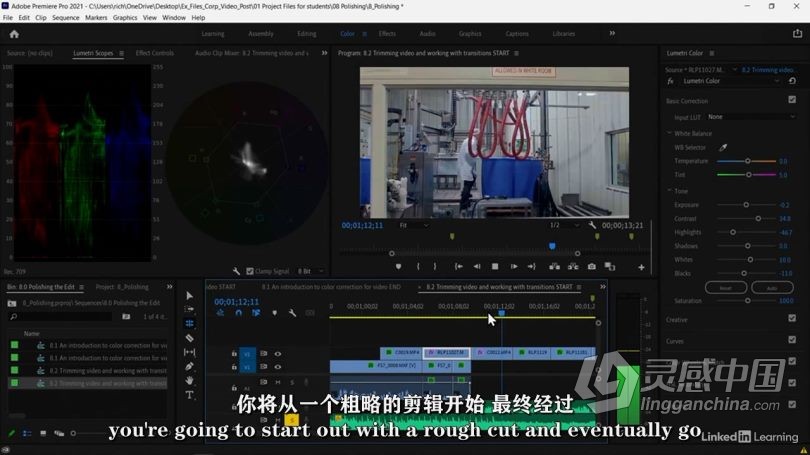Toggle lock on upper video track
The width and height of the screenshot is (810, 455).
[x=234, y=354]
